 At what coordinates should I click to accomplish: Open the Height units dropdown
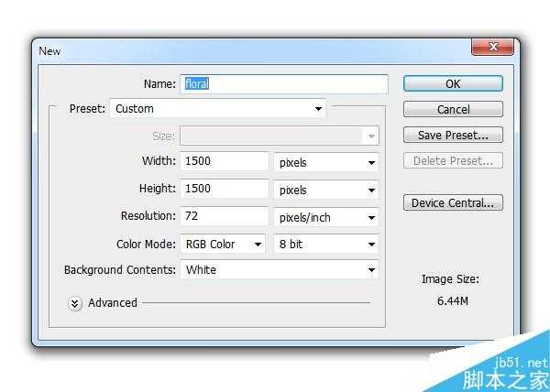pyautogui.click(x=326, y=191)
